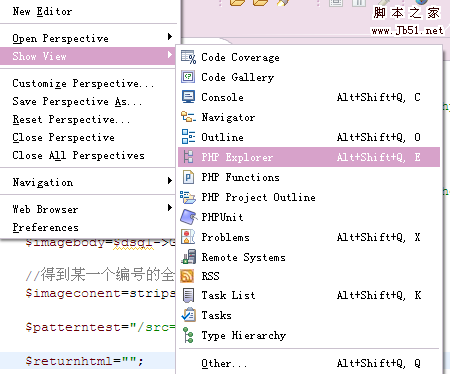Screen dimensions: 450x374
Task: Click the Outline view icon
Action: [x=188, y=137]
